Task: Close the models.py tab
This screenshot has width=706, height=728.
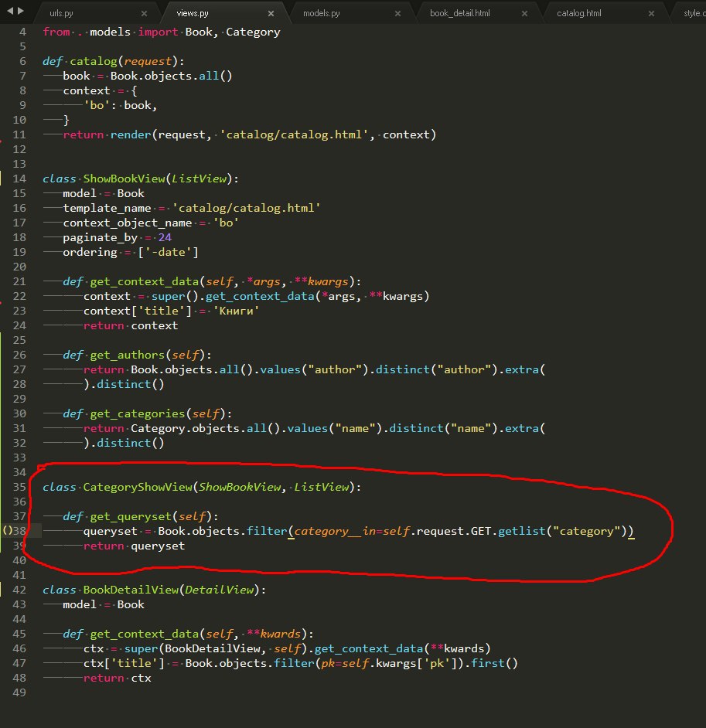Action: coord(397,13)
